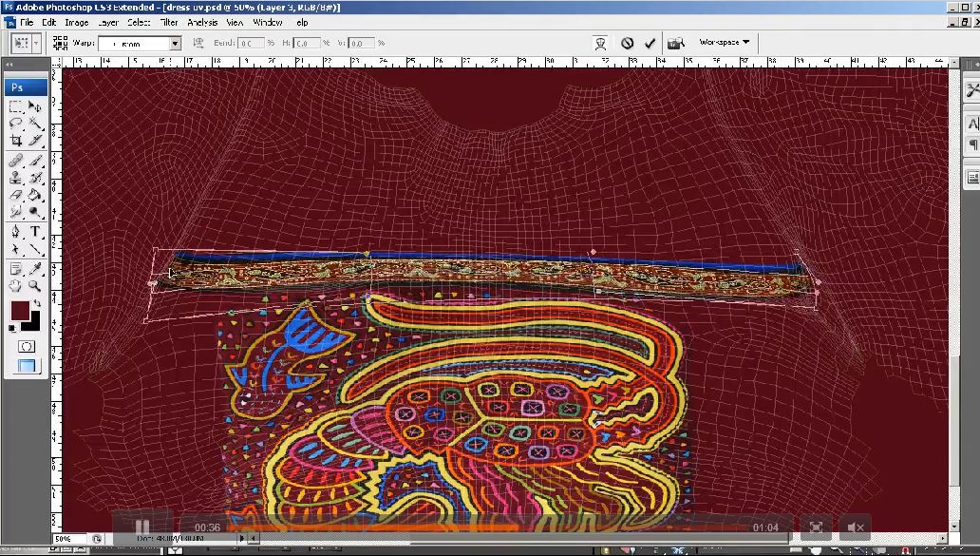Open the tool preset picker arrow
This screenshot has width=980, height=556.
tap(36, 43)
